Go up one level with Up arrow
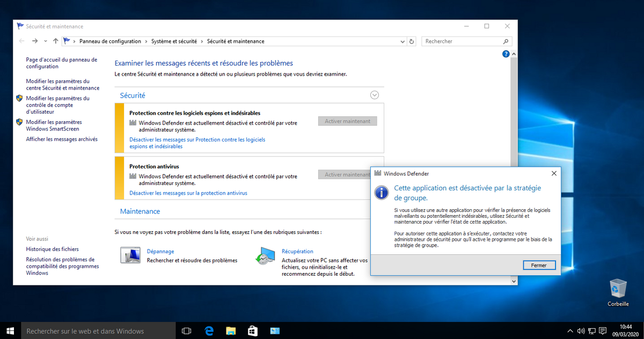 pos(55,41)
